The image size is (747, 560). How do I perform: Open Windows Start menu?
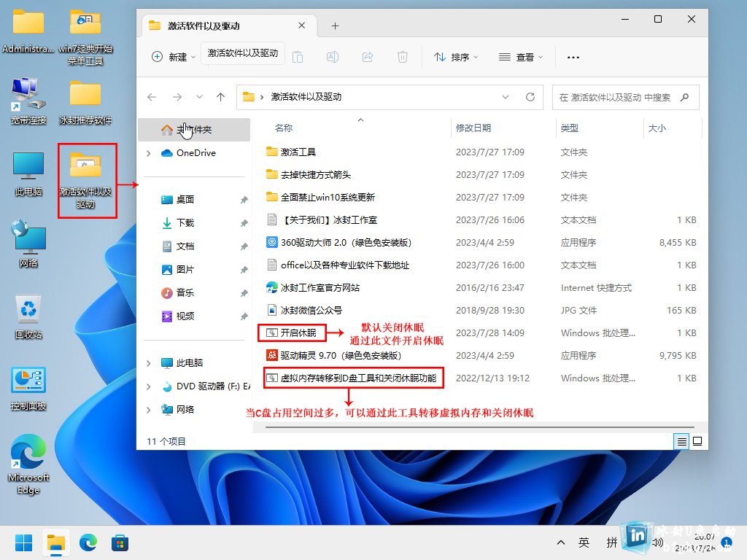[x=23, y=542]
